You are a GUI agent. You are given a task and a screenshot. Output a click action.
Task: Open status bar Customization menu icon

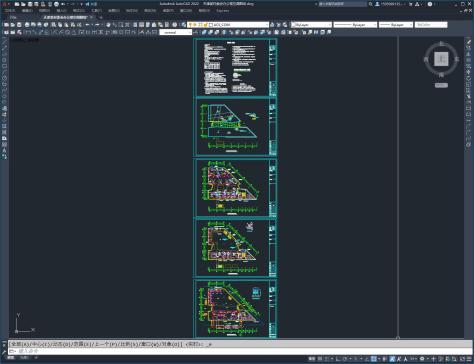pos(469,359)
